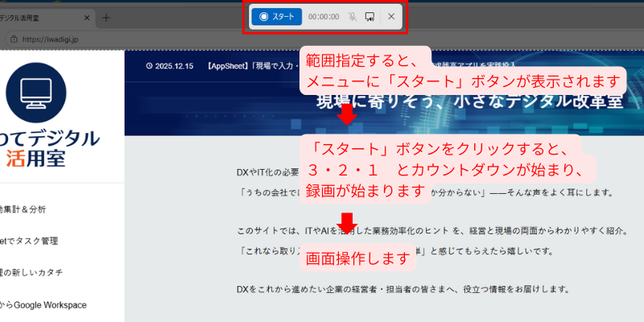
Task: Click the 00:00:00 recording timer
Action: (x=324, y=17)
